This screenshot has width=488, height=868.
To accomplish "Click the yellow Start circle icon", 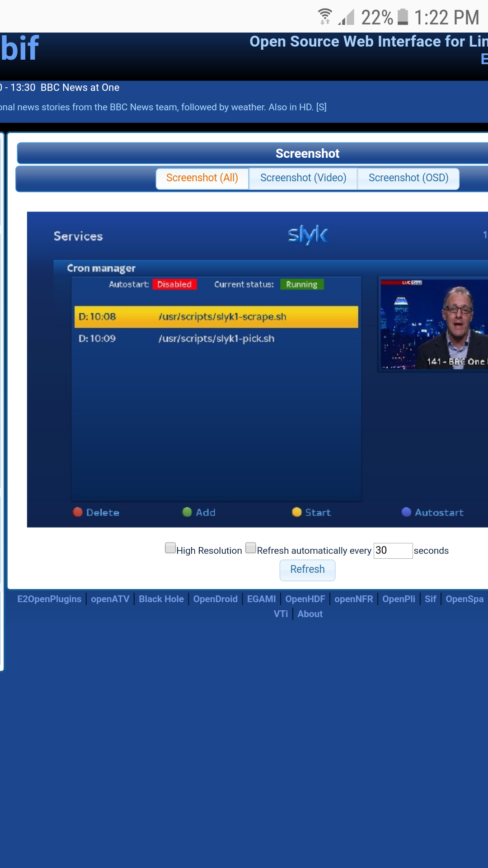I will coord(297,512).
